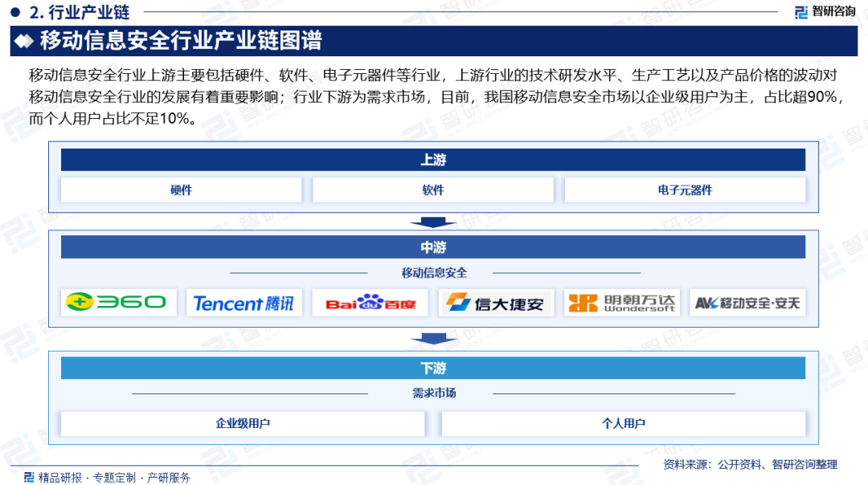Click the 下游 header bar
Viewport: 868px width, 485px height.
(x=433, y=368)
